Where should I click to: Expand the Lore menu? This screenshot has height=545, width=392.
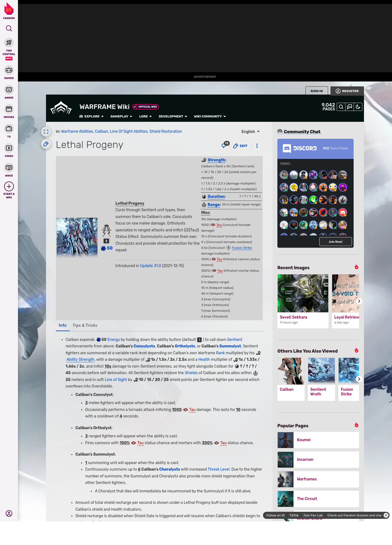145,116
